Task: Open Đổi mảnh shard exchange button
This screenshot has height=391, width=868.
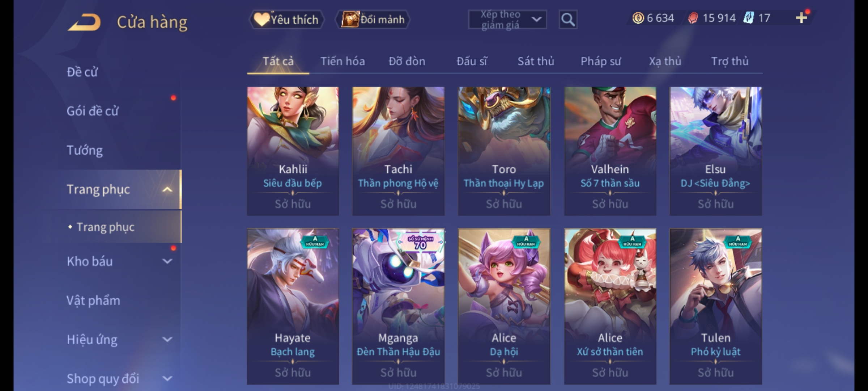Action: pos(373,20)
